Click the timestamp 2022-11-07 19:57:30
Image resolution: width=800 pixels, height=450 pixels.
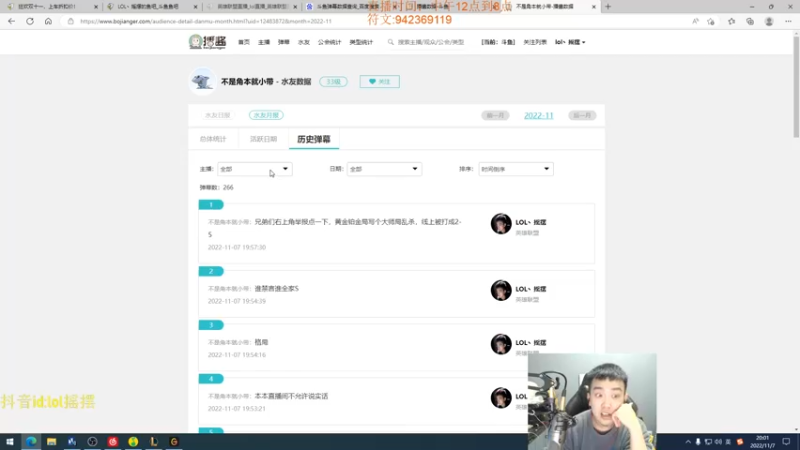click(237, 247)
